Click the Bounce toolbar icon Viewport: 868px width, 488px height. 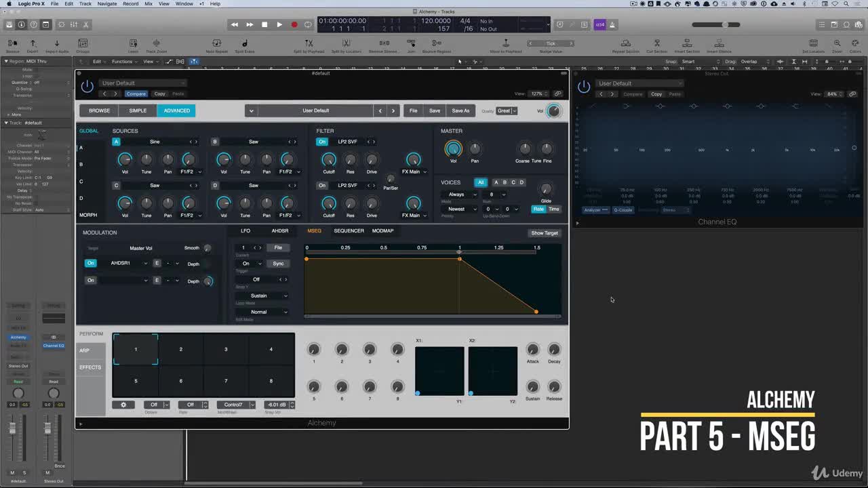pyautogui.click(x=12, y=45)
